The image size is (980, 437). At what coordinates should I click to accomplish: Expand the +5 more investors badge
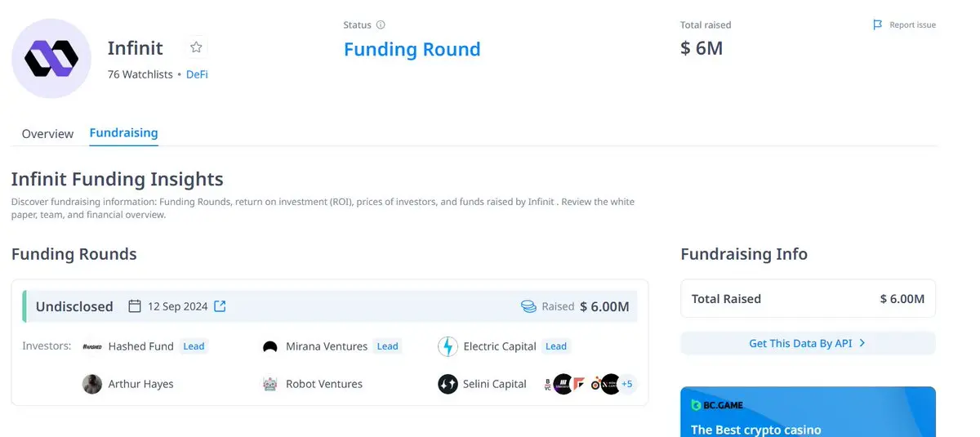626,384
